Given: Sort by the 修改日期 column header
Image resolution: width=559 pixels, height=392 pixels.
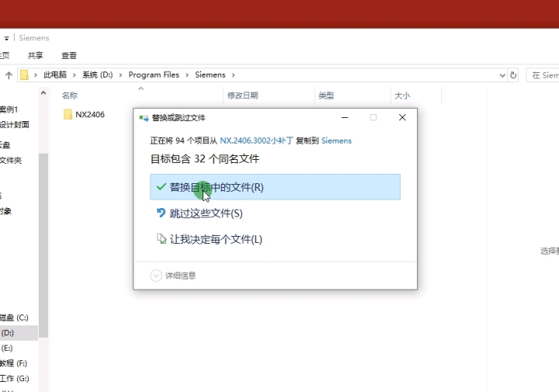Looking at the screenshot, I should (243, 95).
